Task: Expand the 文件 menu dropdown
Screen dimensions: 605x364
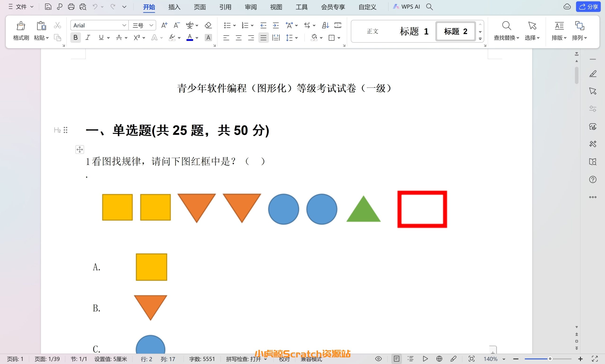Action: (x=21, y=7)
